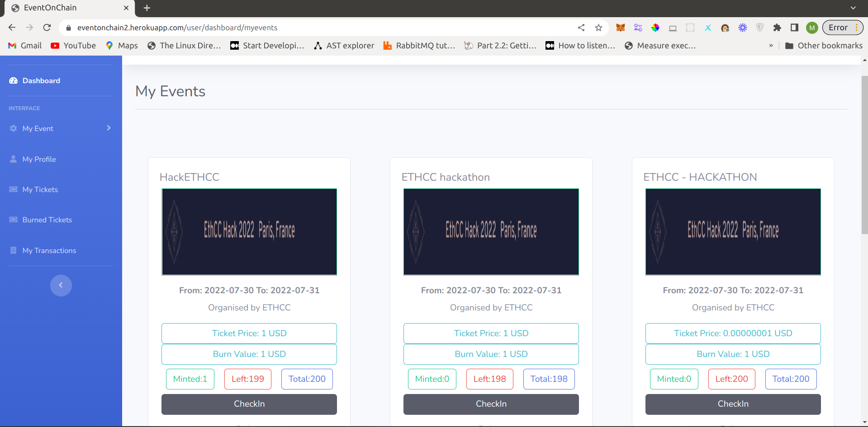Click Left:200 badge on ETHCC - HACKATHON
Screen dimensions: 868x427
click(x=732, y=379)
